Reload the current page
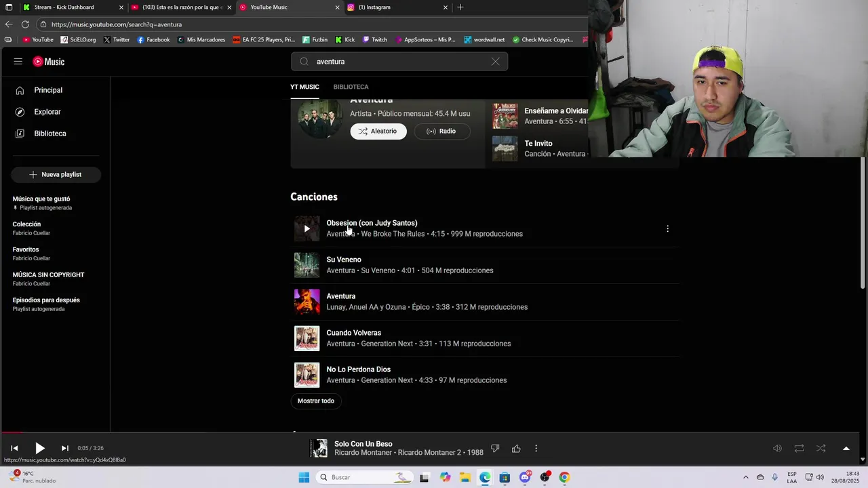The image size is (868, 488). (x=25, y=24)
